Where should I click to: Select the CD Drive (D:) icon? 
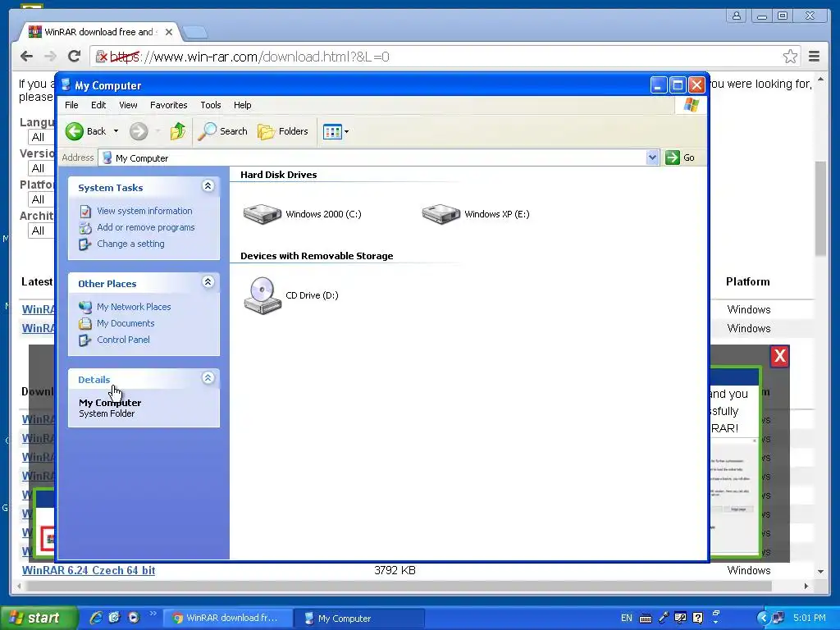(262, 295)
